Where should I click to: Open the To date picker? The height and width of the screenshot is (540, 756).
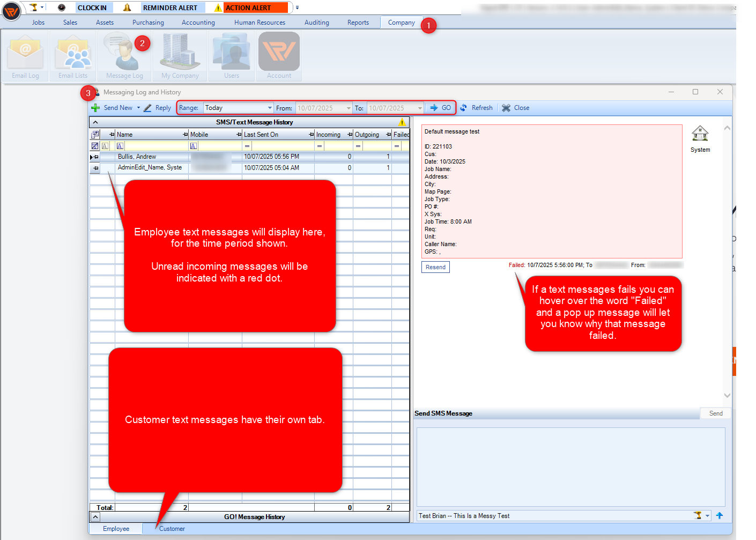[x=420, y=108]
